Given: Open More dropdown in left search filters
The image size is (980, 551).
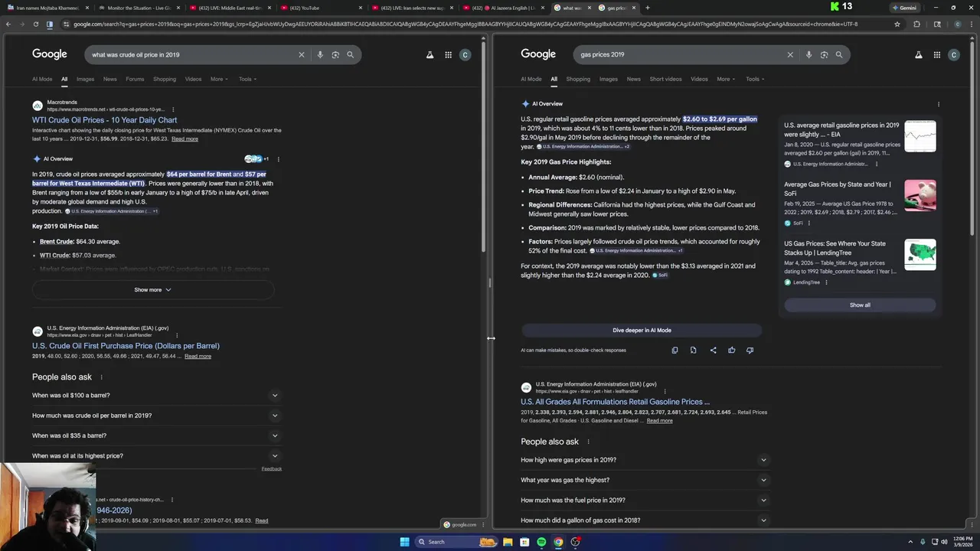Looking at the screenshot, I should click(x=219, y=79).
